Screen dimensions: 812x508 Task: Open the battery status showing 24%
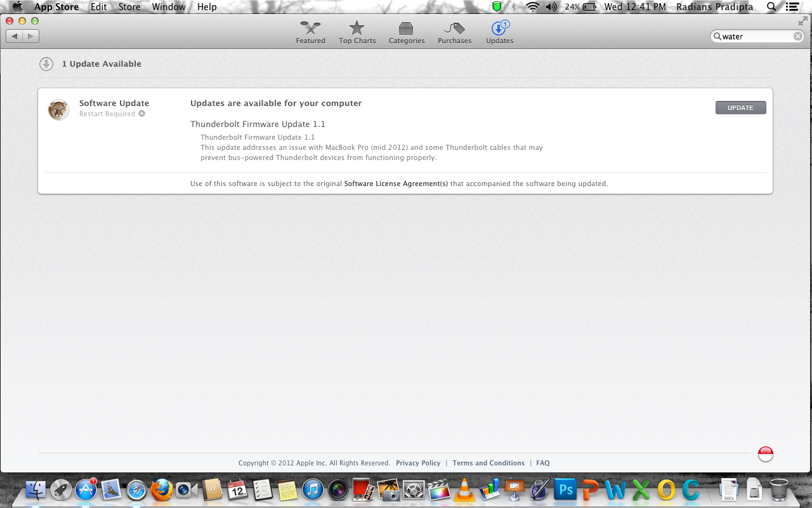[580, 7]
